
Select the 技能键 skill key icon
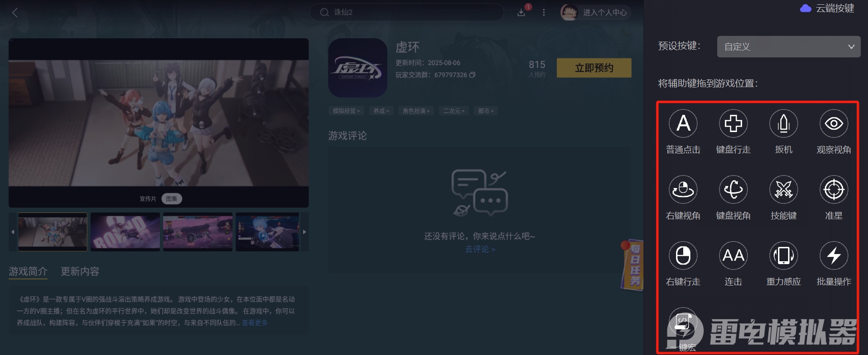[784, 189]
